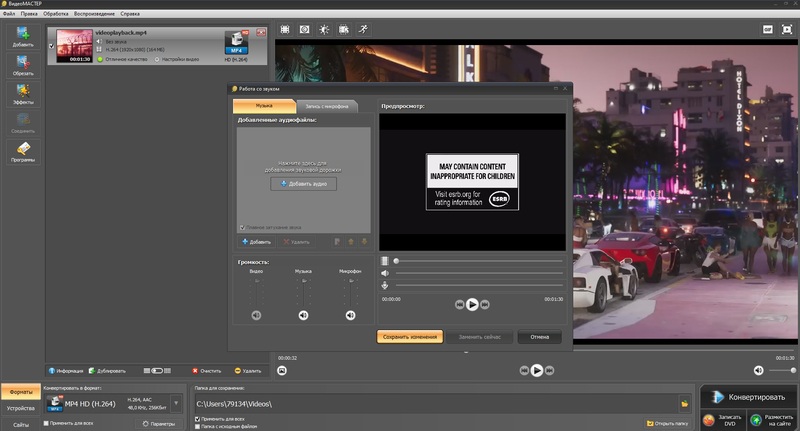The width and height of the screenshot is (800, 431).
Task: Click the Добавить video icon in left sidebar
Action: tap(22, 36)
